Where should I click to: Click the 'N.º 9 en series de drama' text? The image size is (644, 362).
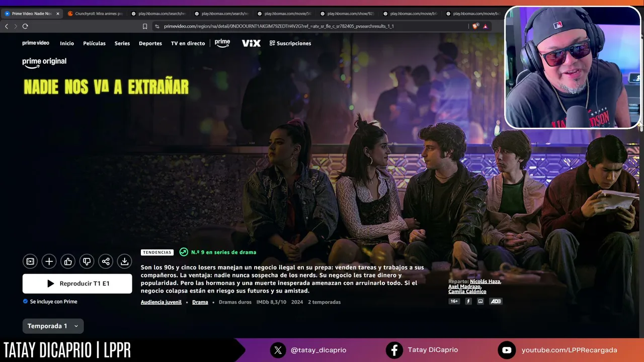223,252
